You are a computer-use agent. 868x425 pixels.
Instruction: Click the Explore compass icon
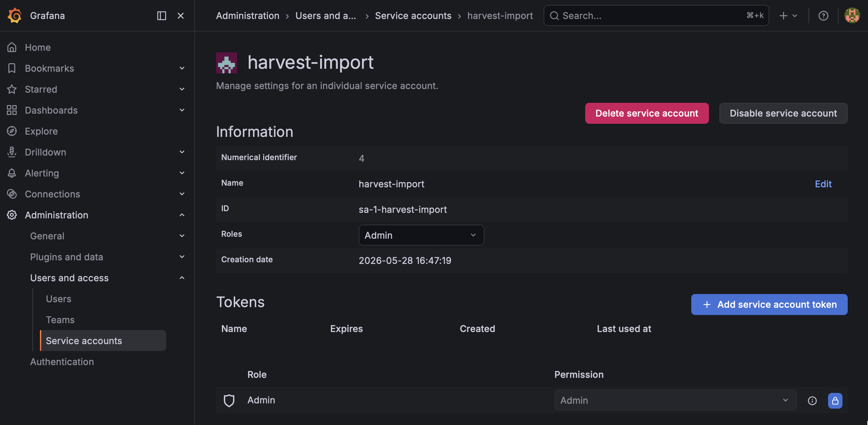click(x=12, y=131)
